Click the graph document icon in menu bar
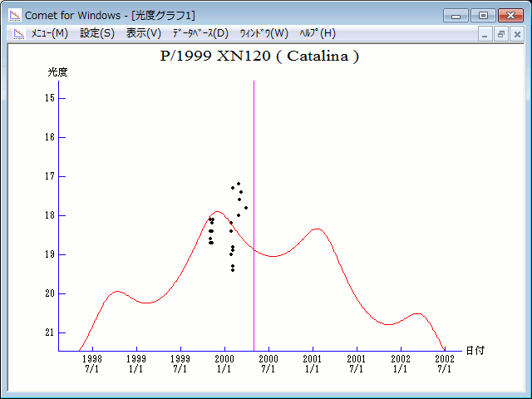Image resolution: width=532 pixels, height=399 pixels. click(x=14, y=33)
